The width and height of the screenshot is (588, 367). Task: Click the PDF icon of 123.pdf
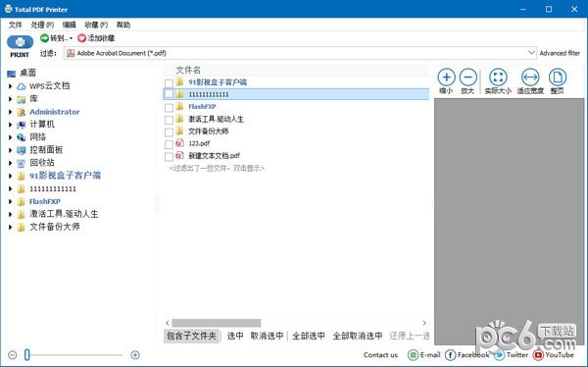[180, 143]
